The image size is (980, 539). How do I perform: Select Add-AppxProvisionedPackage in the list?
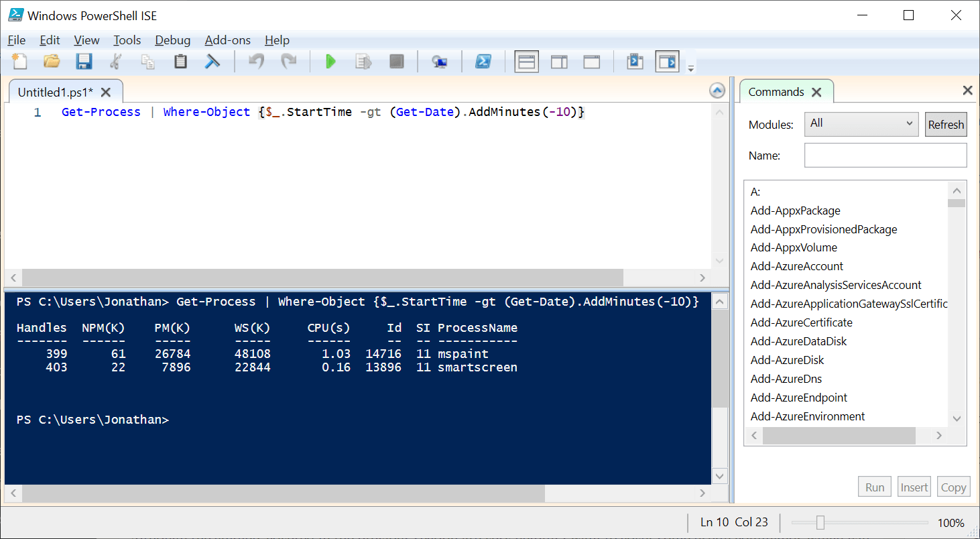(824, 229)
